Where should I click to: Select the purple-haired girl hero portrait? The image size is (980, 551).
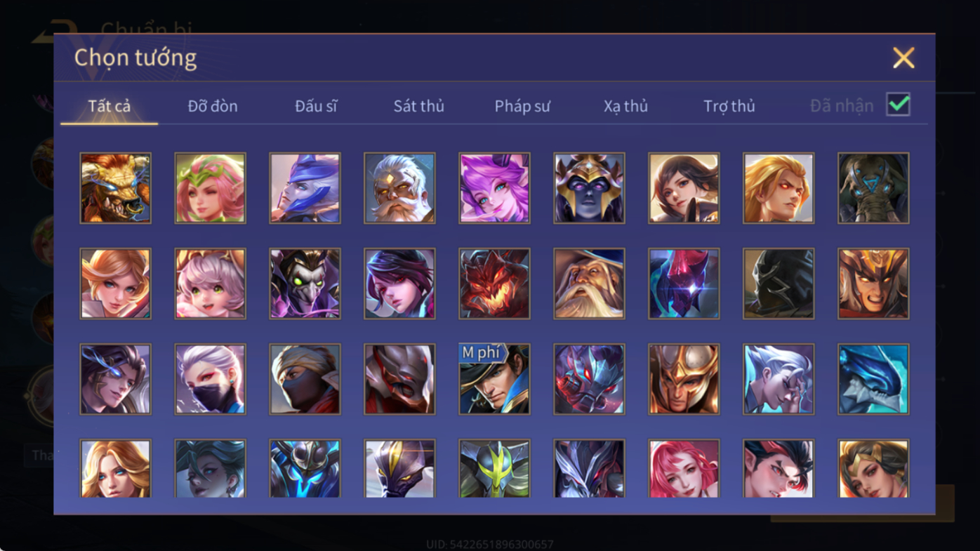tap(494, 188)
